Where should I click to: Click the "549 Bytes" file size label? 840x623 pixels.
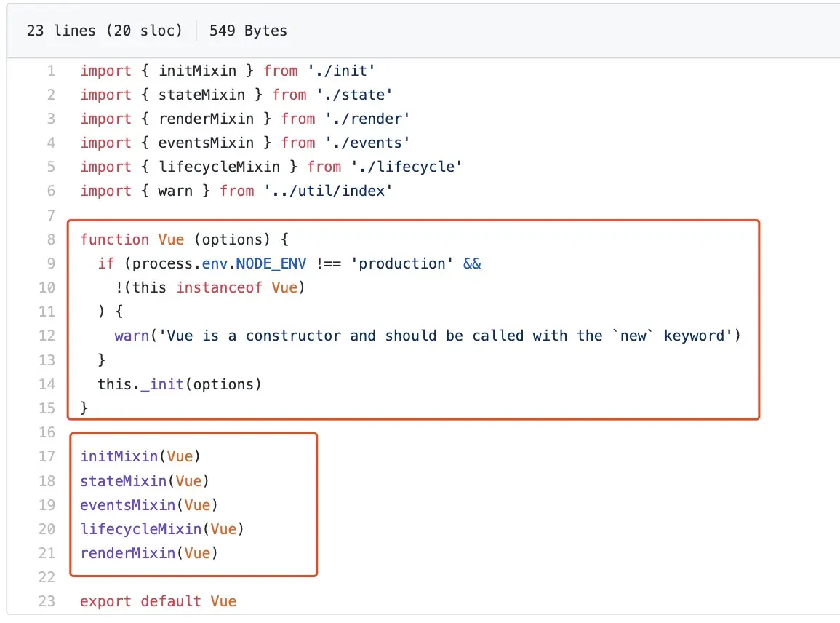(x=247, y=31)
